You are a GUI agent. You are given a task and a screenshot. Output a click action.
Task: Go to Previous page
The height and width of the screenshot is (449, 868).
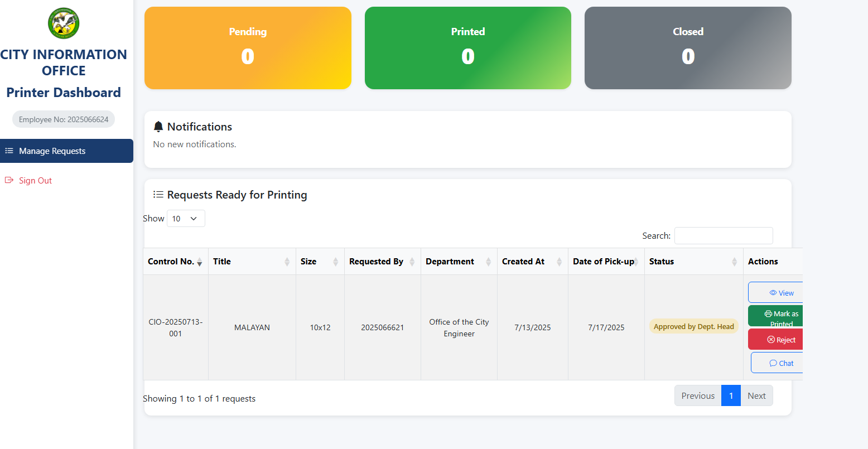pyautogui.click(x=698, y=395)
